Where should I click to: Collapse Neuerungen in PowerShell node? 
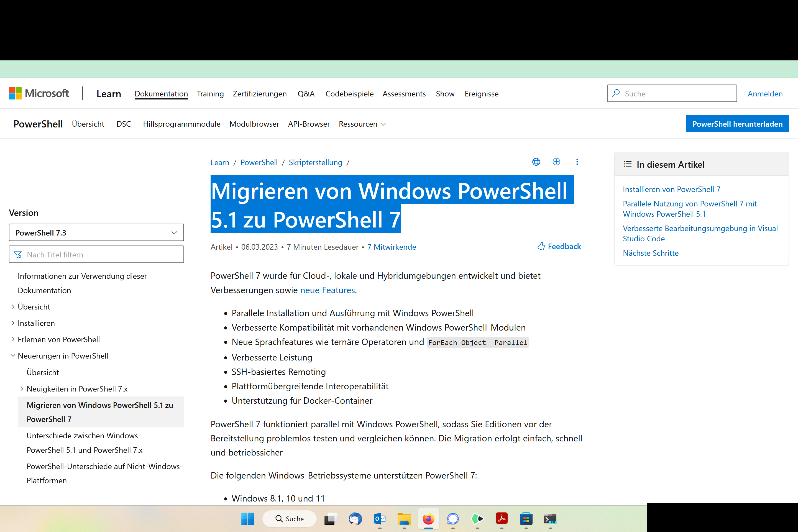(x=13, y=355)
